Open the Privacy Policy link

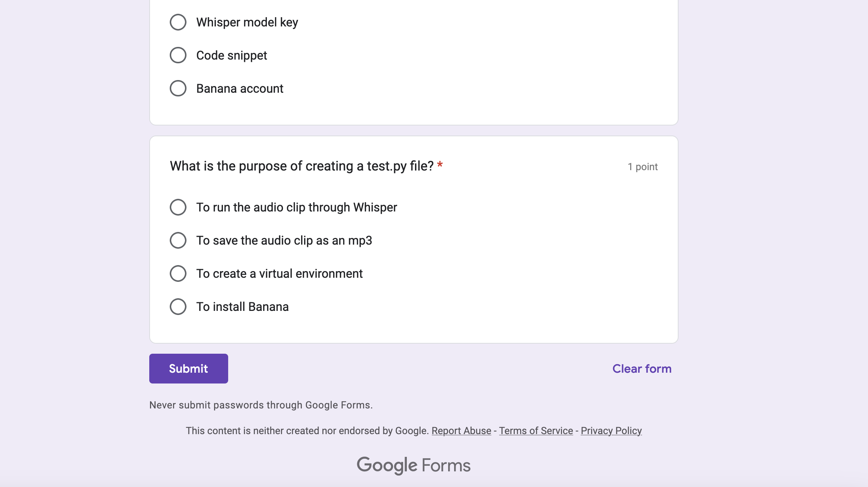pyautogui.click(x=611, y=431)
